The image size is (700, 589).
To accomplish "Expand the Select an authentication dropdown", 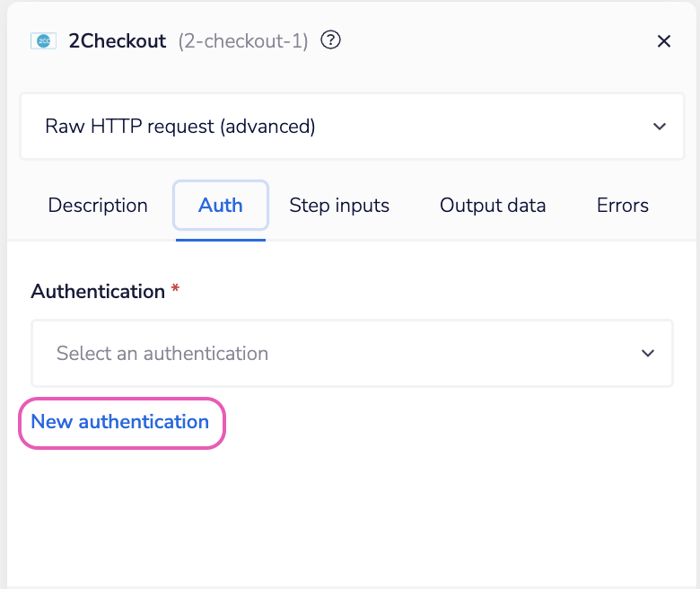I will tap(352, 353).
